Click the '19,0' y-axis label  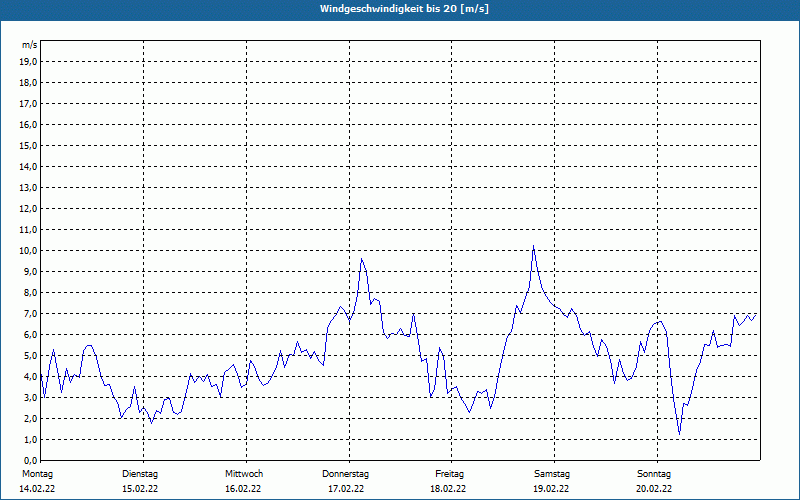coord(28,62)
